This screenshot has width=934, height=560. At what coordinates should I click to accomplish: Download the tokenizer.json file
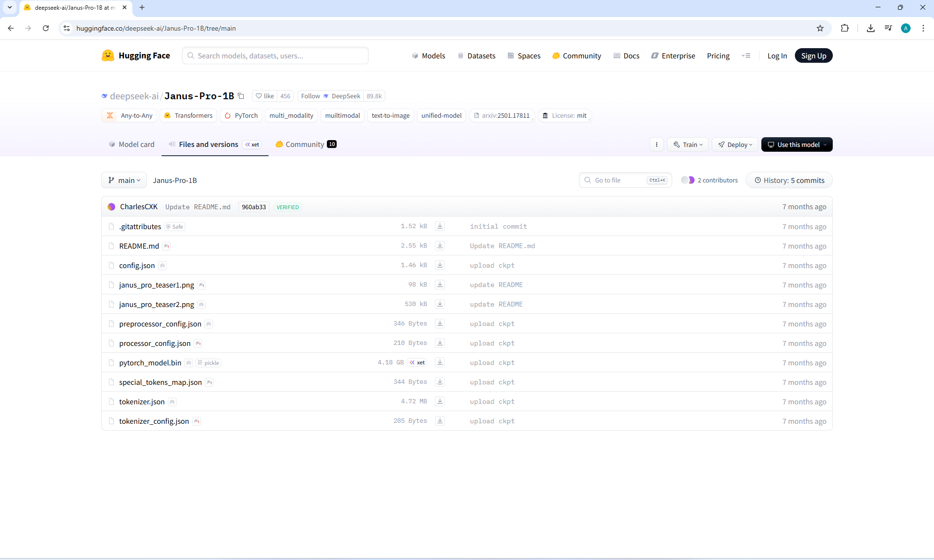[x=440, y=401]
